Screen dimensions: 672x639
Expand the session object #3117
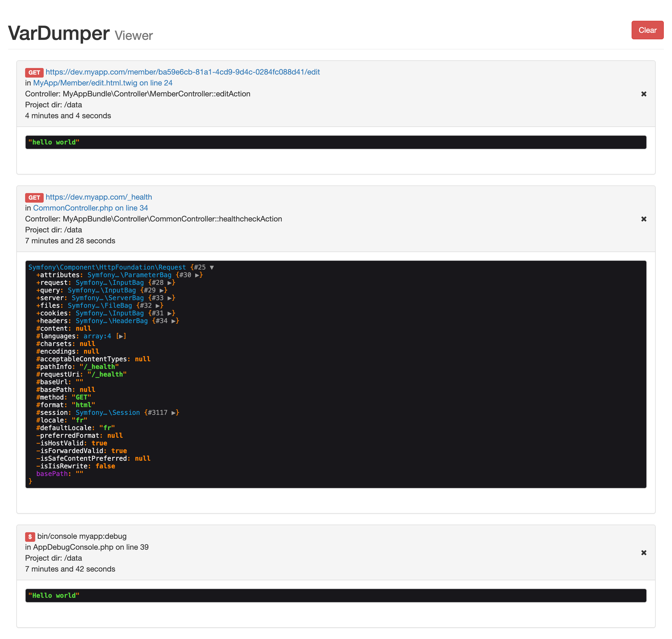pos(174,413)
